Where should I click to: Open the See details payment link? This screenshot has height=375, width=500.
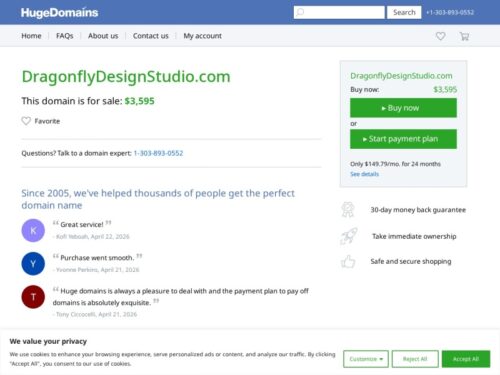364,174
